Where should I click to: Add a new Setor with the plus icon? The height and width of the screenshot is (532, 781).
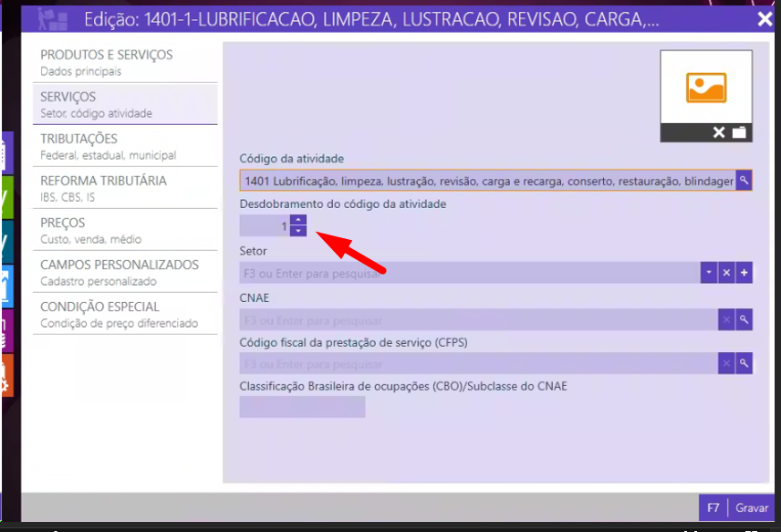(x=744, y=273)
